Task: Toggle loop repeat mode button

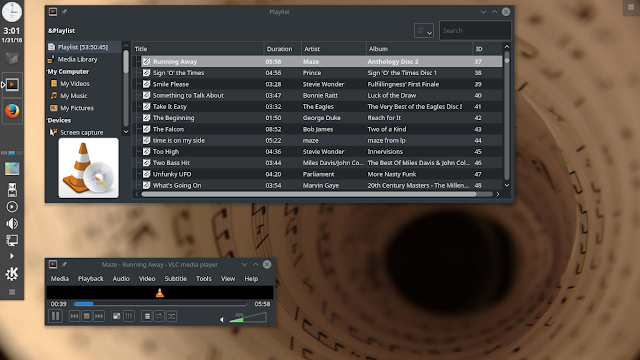Action: click(159, 316)
